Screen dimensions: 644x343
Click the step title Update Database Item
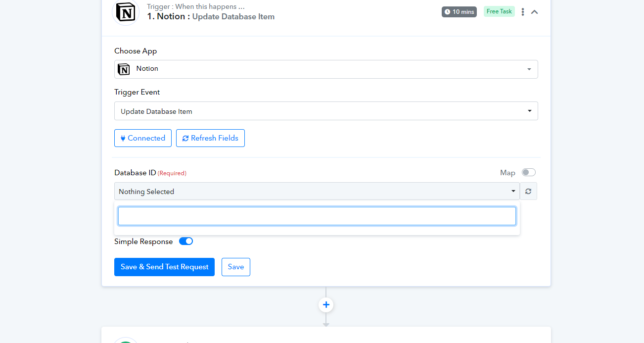[233, 16]
